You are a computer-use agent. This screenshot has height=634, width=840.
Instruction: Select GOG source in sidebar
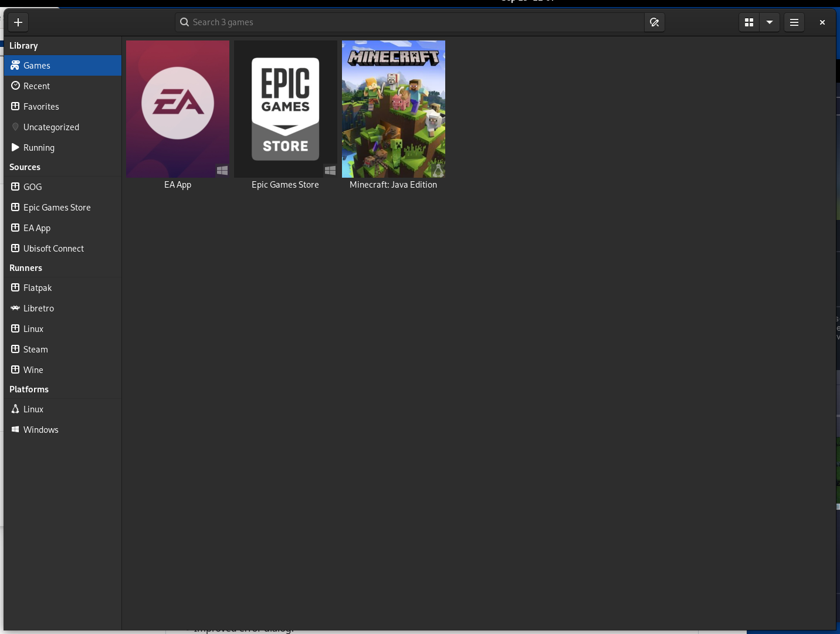point(32,187)
